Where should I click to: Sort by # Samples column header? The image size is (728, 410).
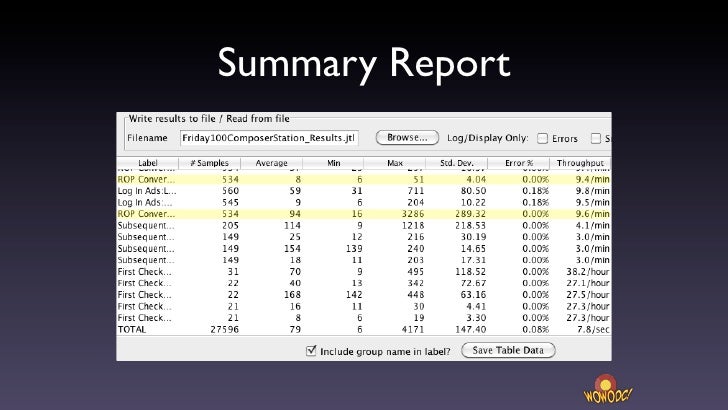(209, 163)
